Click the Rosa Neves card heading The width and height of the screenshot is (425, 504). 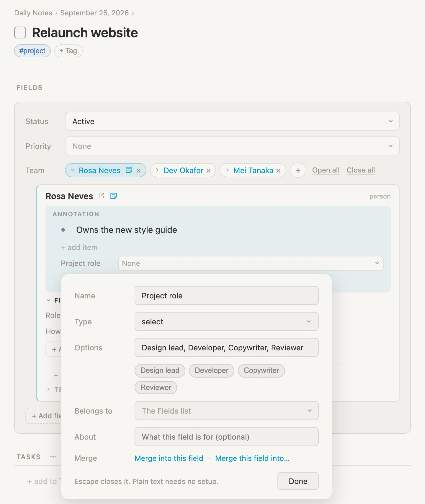(69, 196)
